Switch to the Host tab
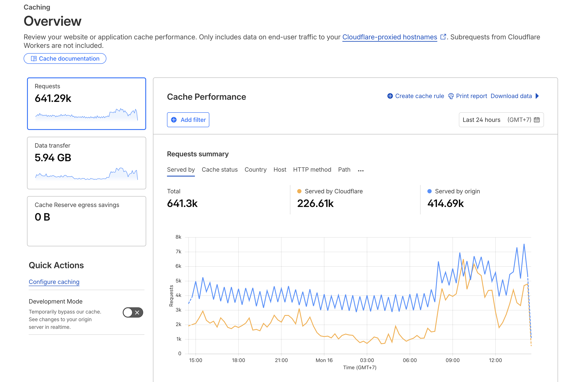 pyautogui.click(x=280, y=170)
